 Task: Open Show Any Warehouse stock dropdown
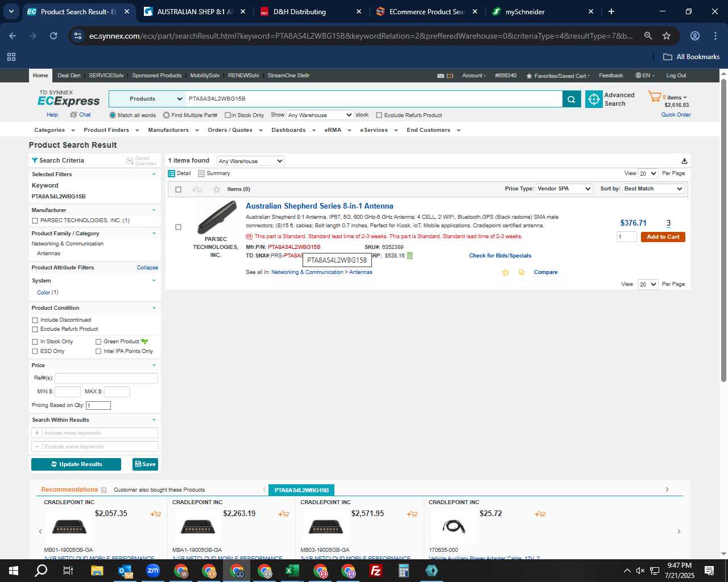320,115
